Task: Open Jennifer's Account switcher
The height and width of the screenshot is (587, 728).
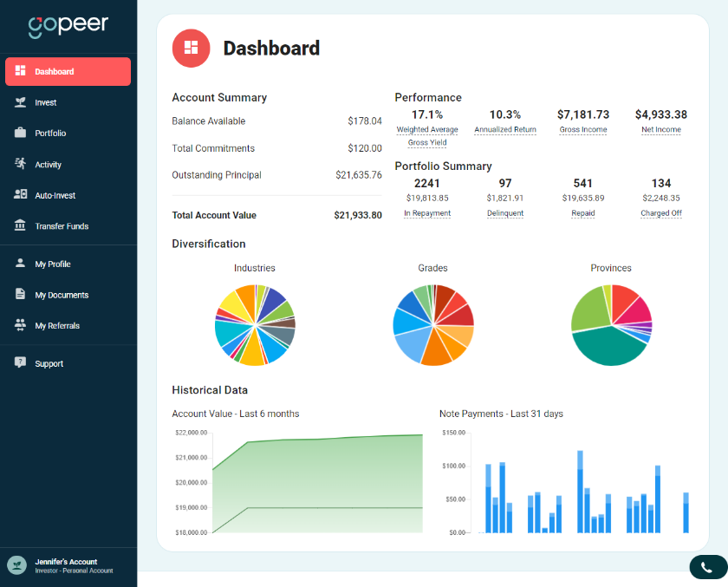Action: coord(66,565)
